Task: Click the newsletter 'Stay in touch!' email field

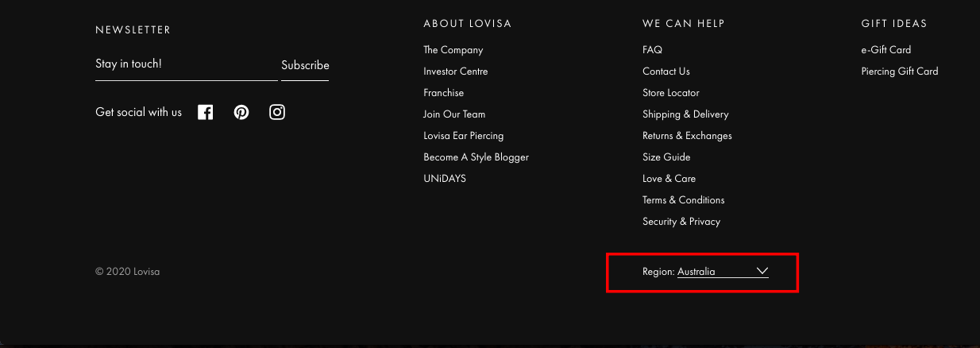Action: click(x=186, y=64)
